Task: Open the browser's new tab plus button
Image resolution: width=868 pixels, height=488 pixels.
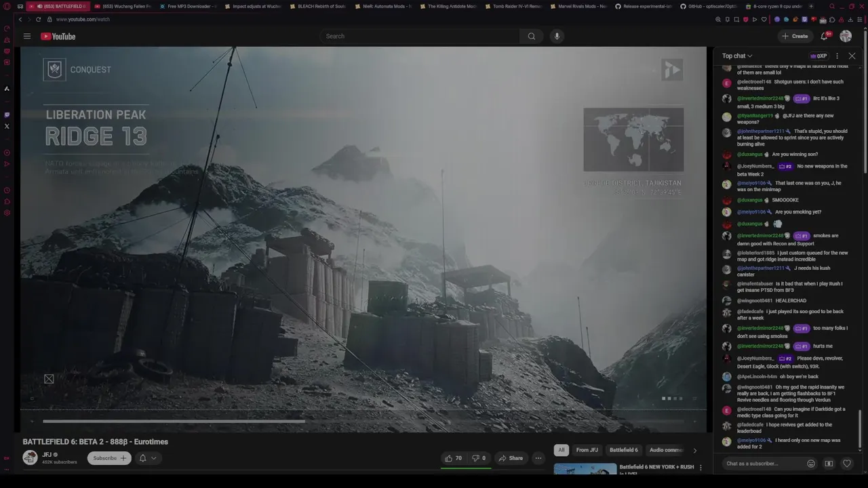Action: tap(811, 6)
